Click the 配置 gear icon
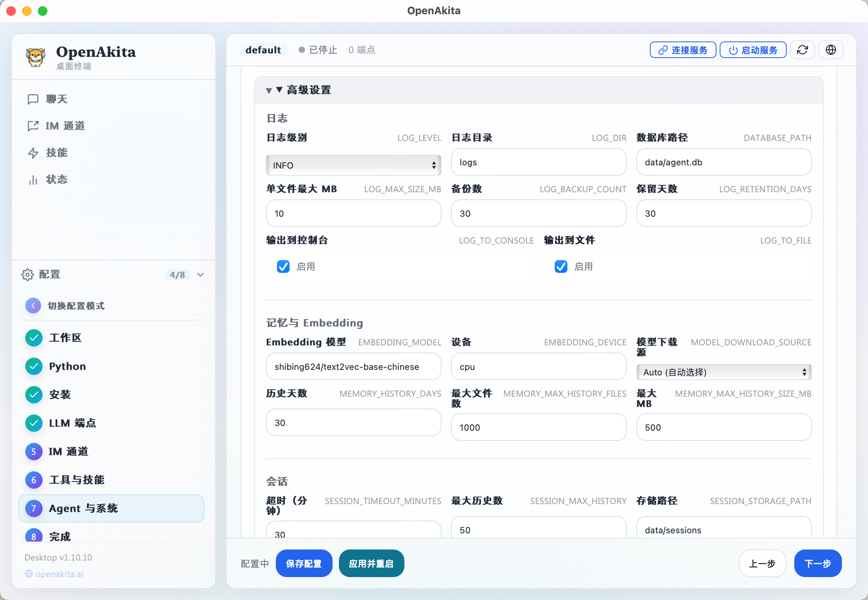 (x=27, y=274)
